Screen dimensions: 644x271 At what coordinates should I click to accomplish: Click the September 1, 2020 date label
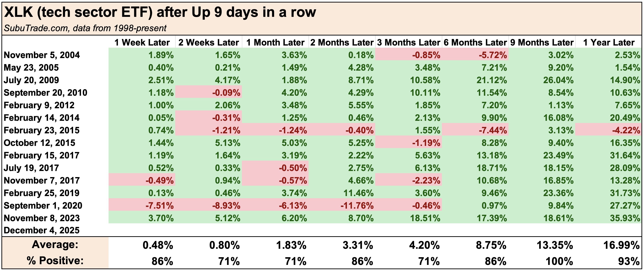tap(43, 206)
